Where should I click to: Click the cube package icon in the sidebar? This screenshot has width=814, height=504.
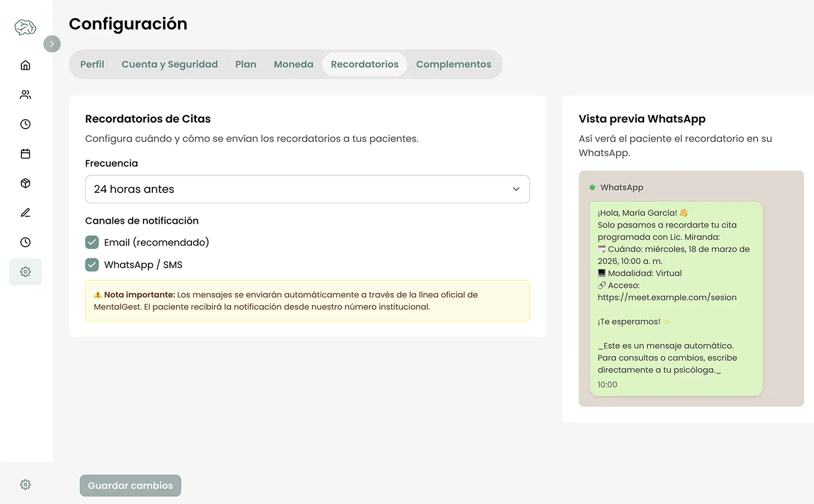[25, 183]
